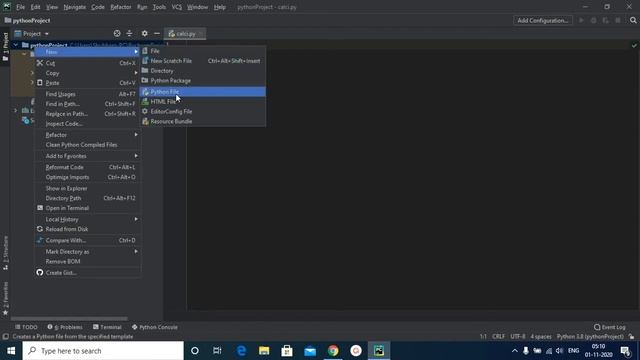Open the Event Log
This screenshot has width=640, height=360.
pos(610,327)
